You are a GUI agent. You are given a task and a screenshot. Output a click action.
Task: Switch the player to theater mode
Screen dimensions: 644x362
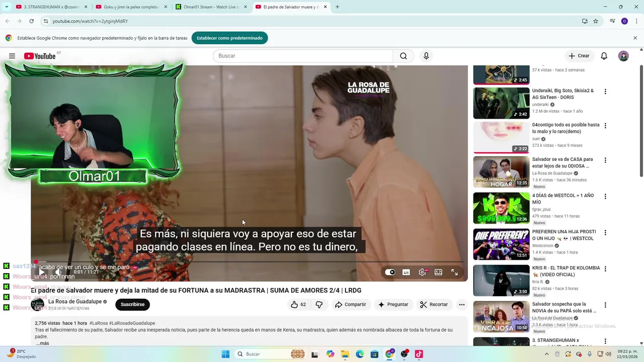438,272
